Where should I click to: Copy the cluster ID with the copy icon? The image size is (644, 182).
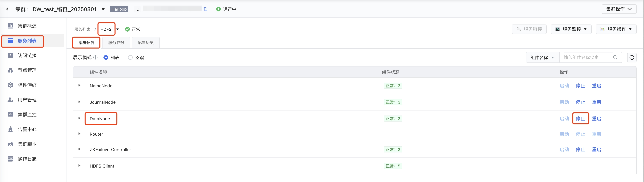point(205,9)
